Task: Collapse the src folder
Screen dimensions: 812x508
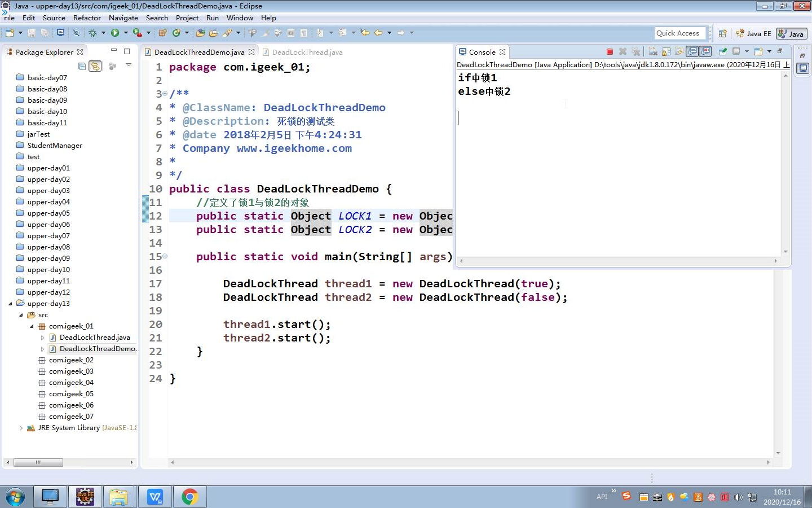Action: pyautogui.click(x=21, y=315)
